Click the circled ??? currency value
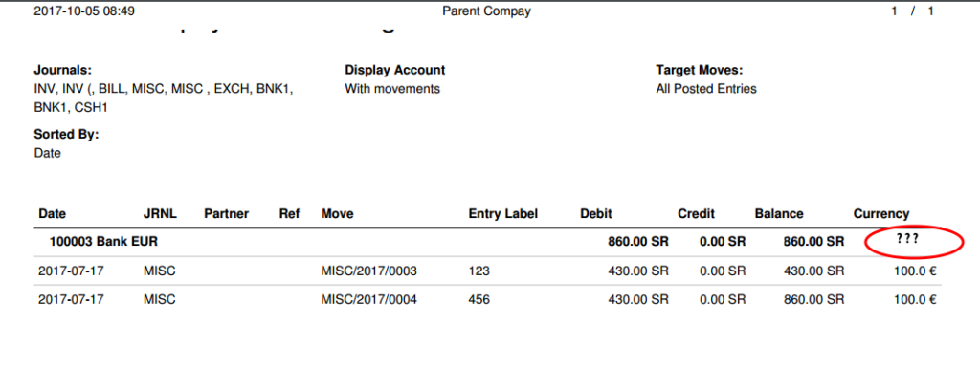 (x=907, y=238)
